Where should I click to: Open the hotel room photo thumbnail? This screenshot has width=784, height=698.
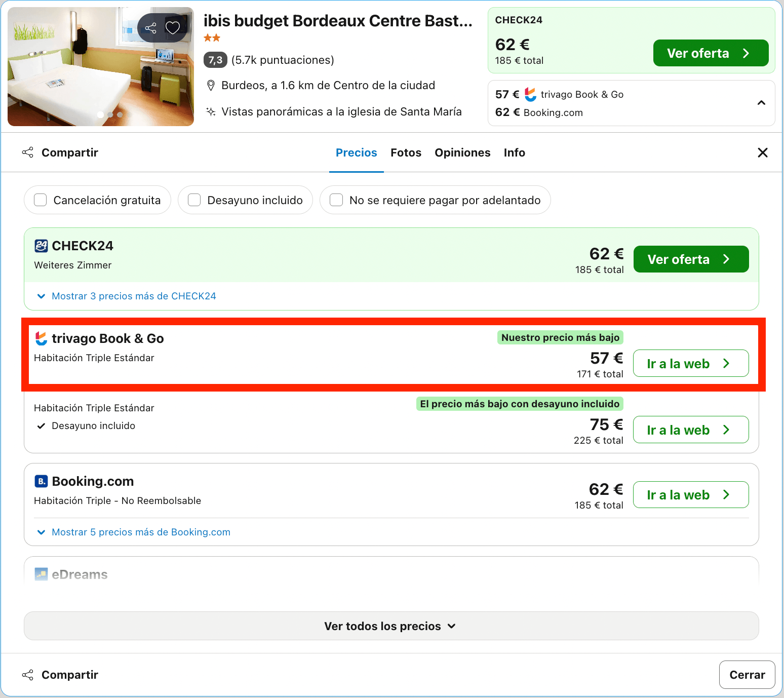click(x=101, y=66)
